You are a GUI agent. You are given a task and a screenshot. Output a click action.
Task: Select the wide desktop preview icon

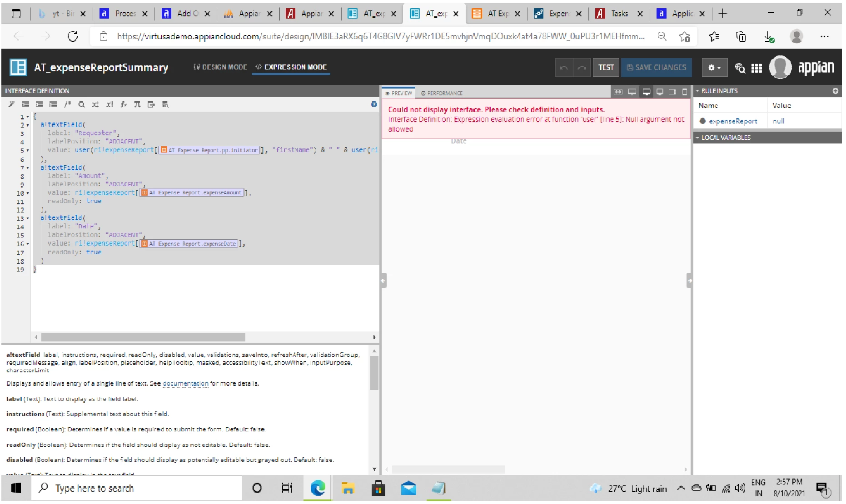coord(632,92)
